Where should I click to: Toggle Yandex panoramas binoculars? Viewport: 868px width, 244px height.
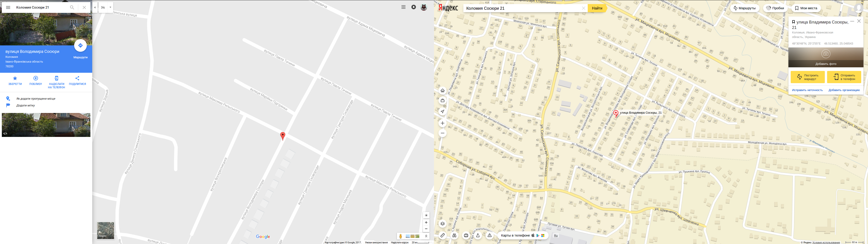point(454,236)
